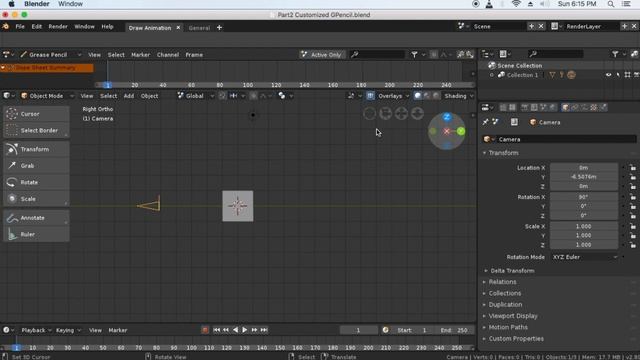This screenshot has height=360, width=640.
Task: Click the green Y axis on gizmo
Action: click(461, 131)
